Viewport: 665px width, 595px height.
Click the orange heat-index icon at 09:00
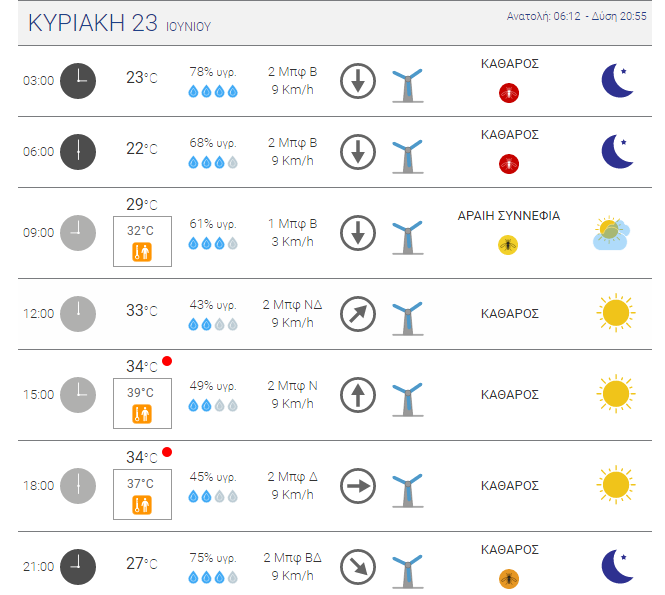142,252
